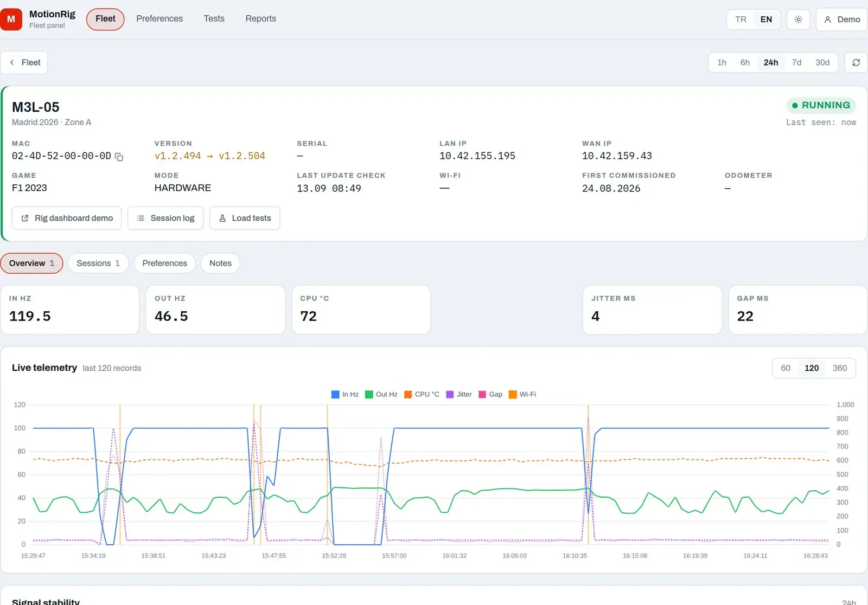868x605 pixels.
Task: Select the 30d time range
Action: [822, 62]
